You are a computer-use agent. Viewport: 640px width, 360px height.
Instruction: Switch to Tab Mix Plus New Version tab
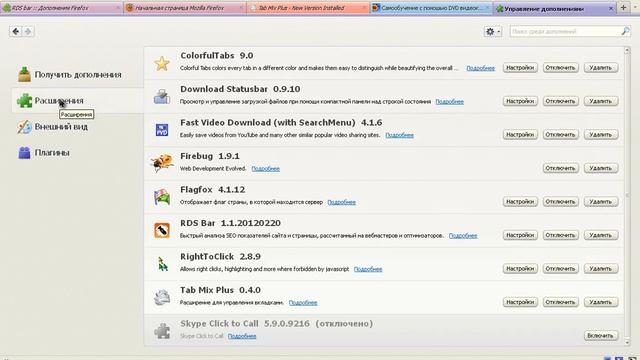[308, 8]
